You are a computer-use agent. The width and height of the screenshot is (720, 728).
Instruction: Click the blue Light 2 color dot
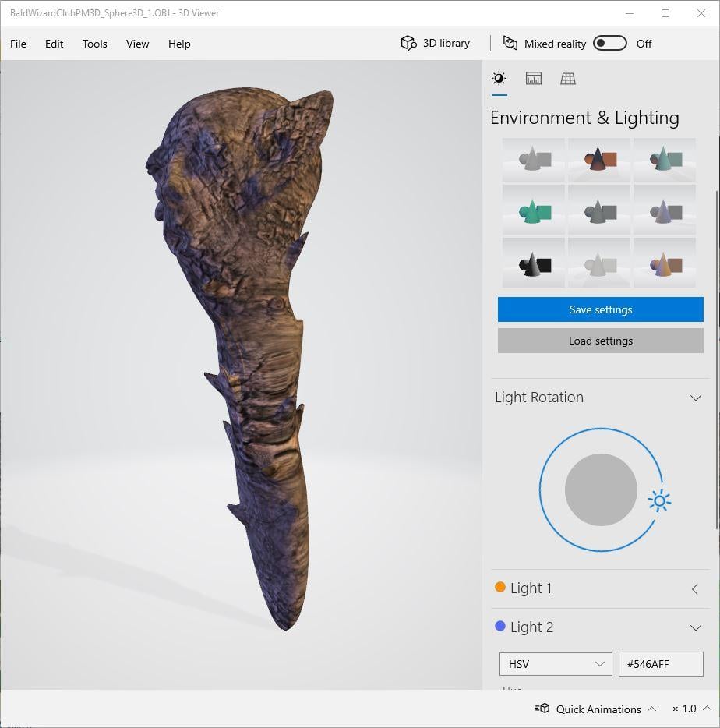tap(500, 627)
